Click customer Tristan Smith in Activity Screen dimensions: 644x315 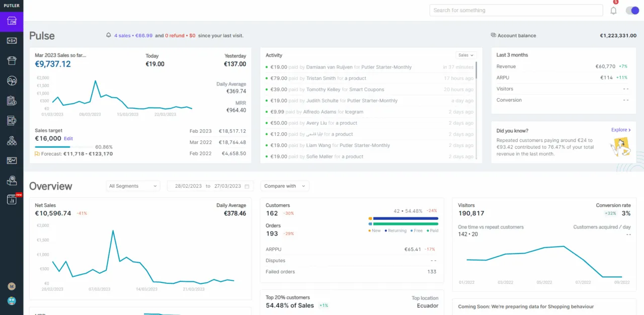[x=321, y=78]
